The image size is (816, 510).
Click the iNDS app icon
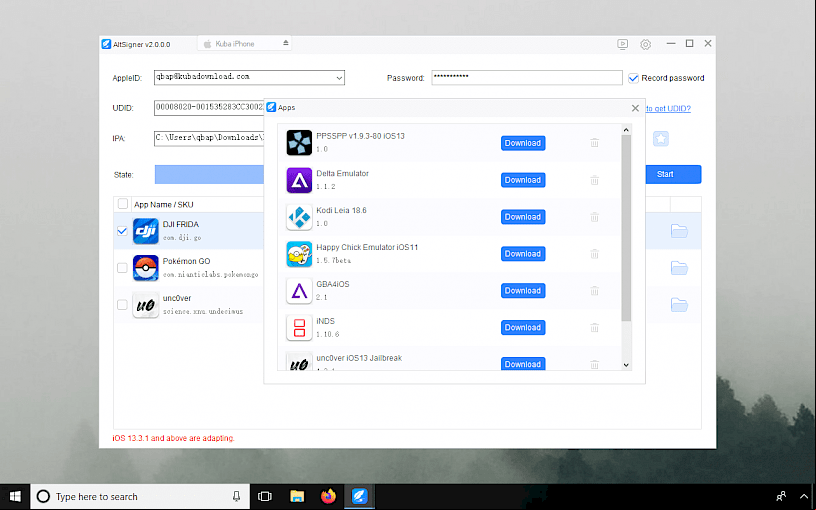tap(299, 328)
